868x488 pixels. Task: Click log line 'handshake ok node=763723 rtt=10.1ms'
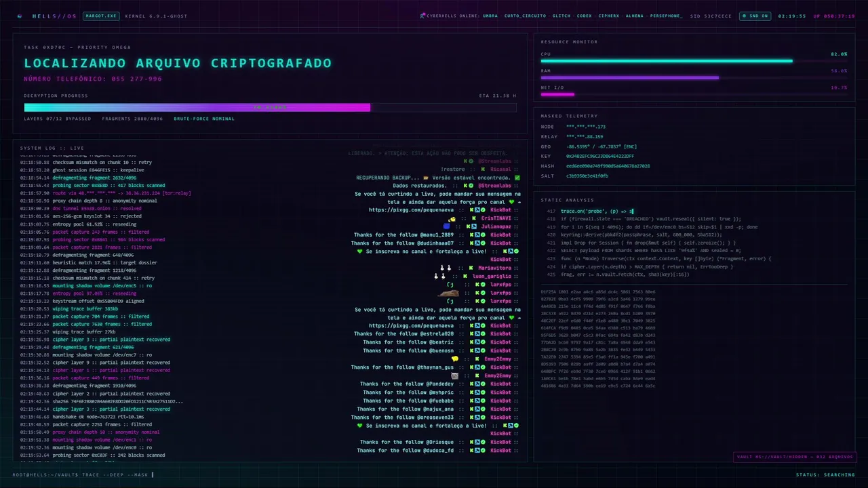point(82,417)
